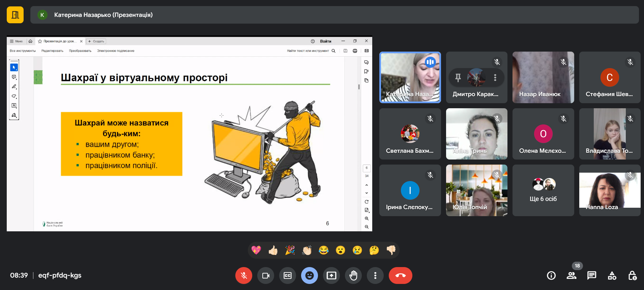Open host controls lock icon
This screenshot has height=290, width=644.
632,275
